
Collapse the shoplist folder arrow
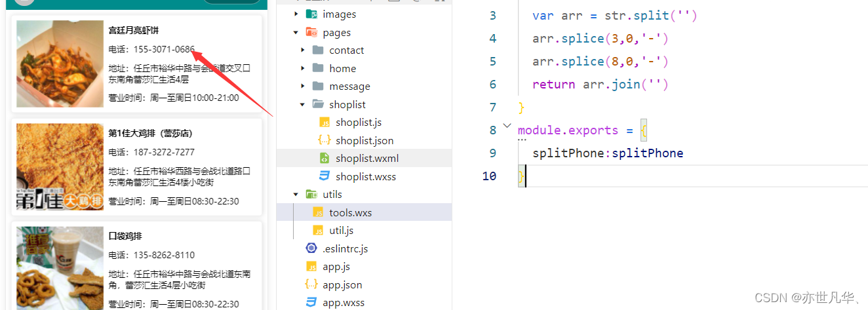(303, 104)
